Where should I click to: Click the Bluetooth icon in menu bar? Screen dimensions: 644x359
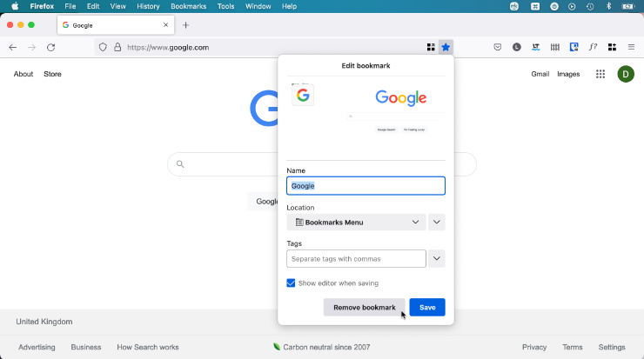pyautogui.click(x=608, y=6)
